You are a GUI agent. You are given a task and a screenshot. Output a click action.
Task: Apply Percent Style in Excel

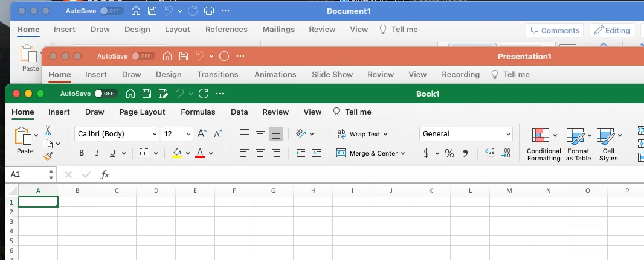coord(449,153)
